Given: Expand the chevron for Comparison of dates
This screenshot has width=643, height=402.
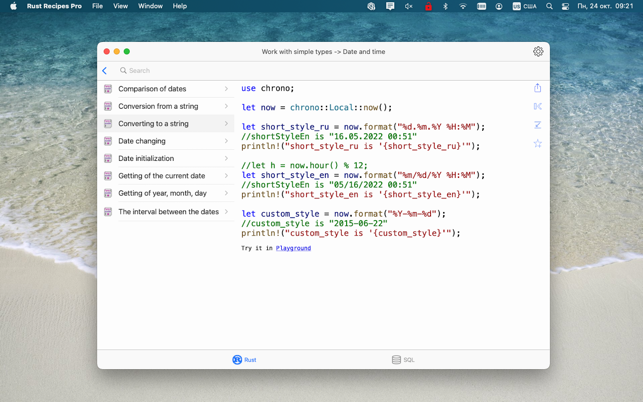Looking at the screenshot, I should pos(226,89).
